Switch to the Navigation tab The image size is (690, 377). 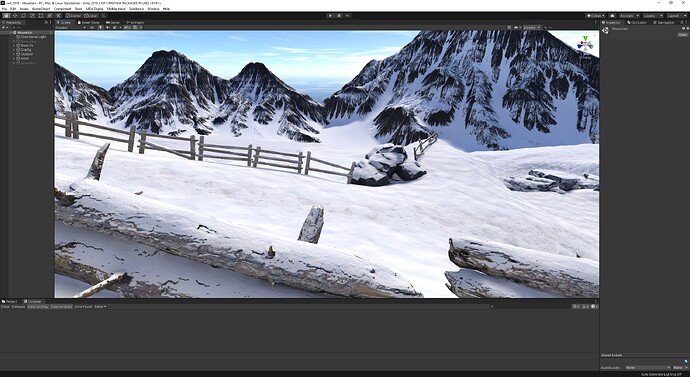664,22
